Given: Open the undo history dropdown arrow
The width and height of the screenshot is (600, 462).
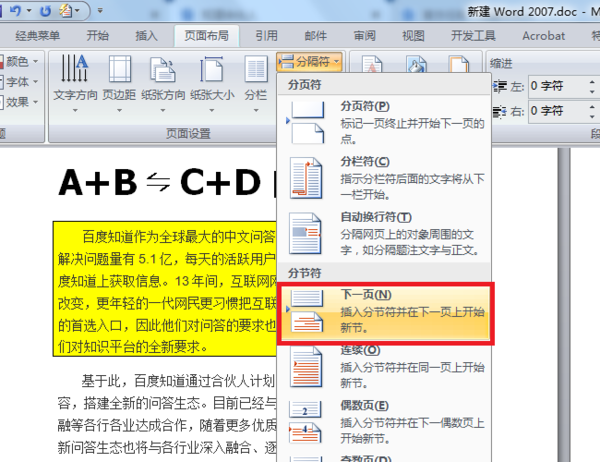Looking at the screenshot, I should click(29, 11).
